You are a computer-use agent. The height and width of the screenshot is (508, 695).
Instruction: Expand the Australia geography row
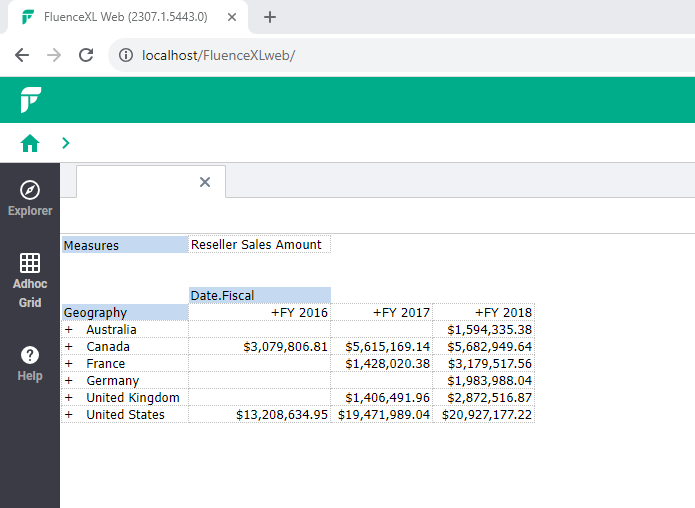tap(69, 329)
